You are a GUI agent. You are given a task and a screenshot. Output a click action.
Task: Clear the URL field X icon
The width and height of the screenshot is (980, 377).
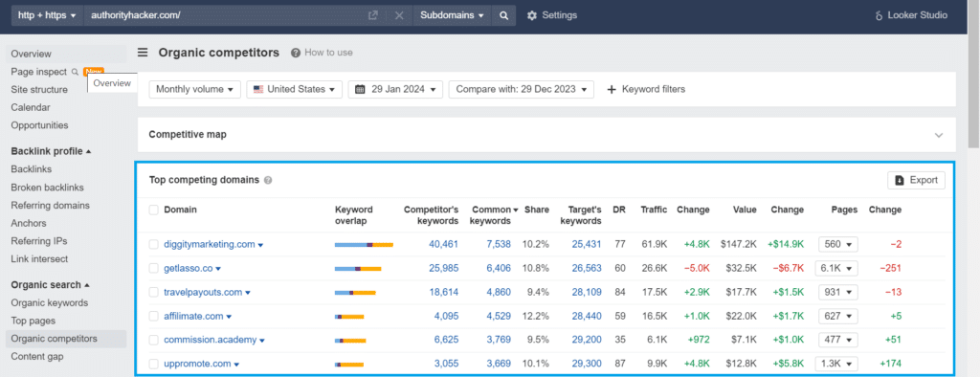pos(399,15)
